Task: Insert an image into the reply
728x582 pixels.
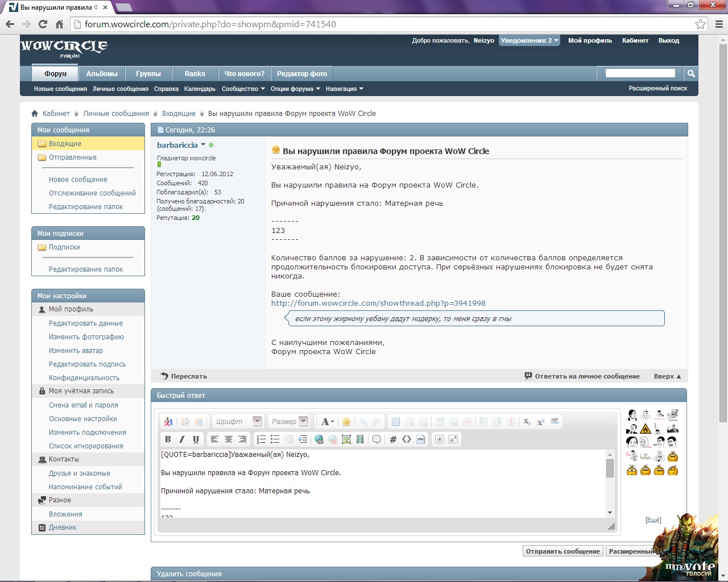Action: (x=346, y=439)
